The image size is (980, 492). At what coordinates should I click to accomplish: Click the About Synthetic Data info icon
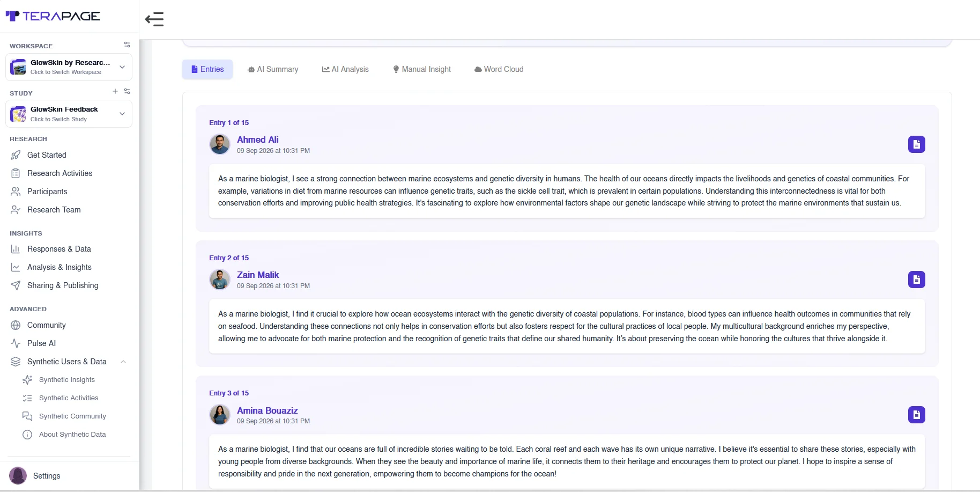coord(27,435)
